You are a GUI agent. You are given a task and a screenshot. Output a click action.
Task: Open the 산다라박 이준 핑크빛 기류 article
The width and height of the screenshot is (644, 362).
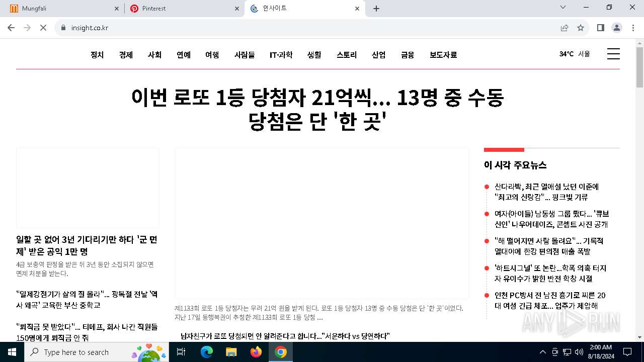[x=546, y=192]
